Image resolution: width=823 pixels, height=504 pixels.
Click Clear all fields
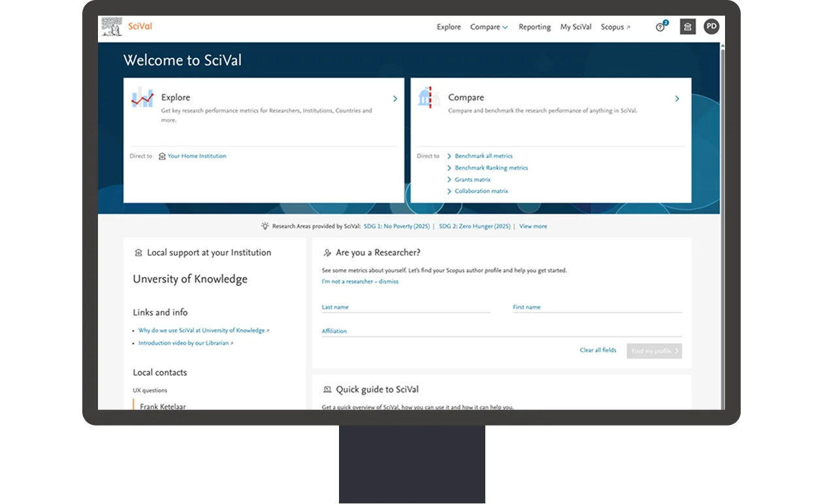(598, 350)
